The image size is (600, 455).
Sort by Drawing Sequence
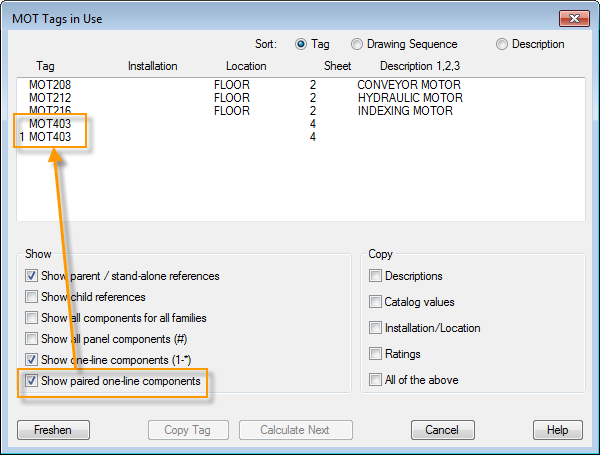(357, 44)
